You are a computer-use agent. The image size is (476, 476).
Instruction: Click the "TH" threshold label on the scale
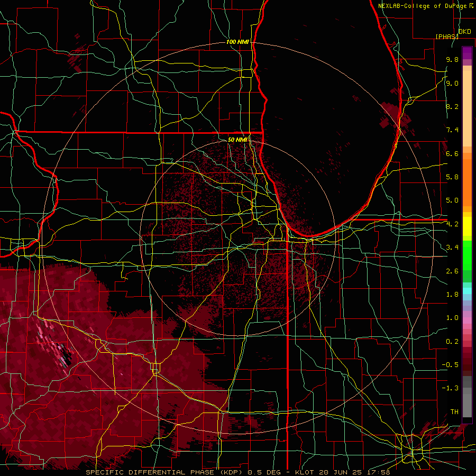click(x=454, y=412)
